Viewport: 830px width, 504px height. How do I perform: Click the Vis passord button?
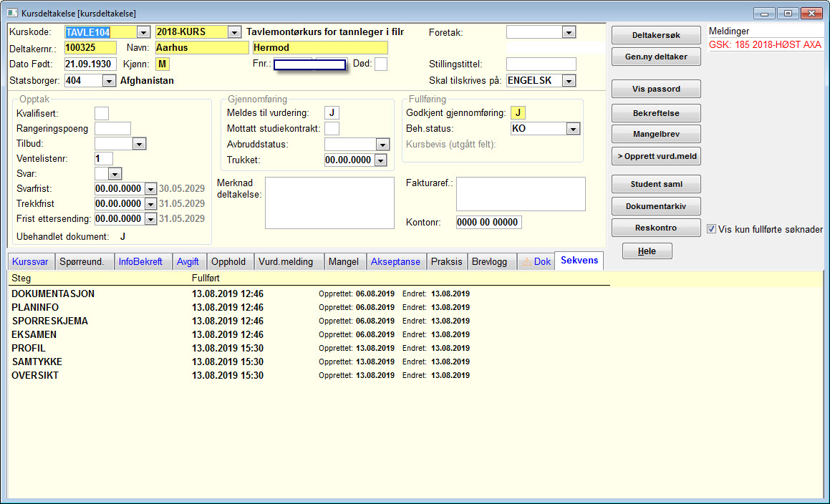[657, 89]
